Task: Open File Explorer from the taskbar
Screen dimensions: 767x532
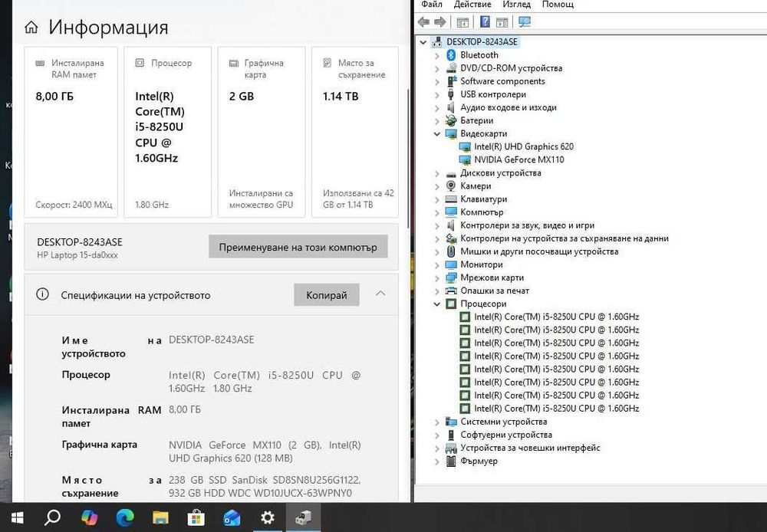Action: coord(160,517)
